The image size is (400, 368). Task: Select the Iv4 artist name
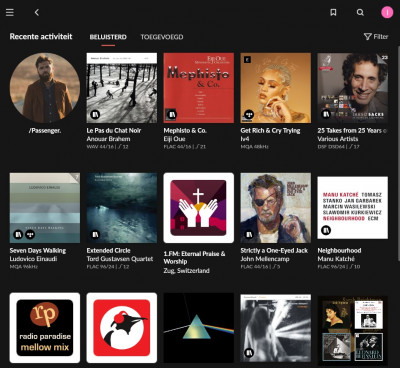pyautogui.click(x=245, y=139)
